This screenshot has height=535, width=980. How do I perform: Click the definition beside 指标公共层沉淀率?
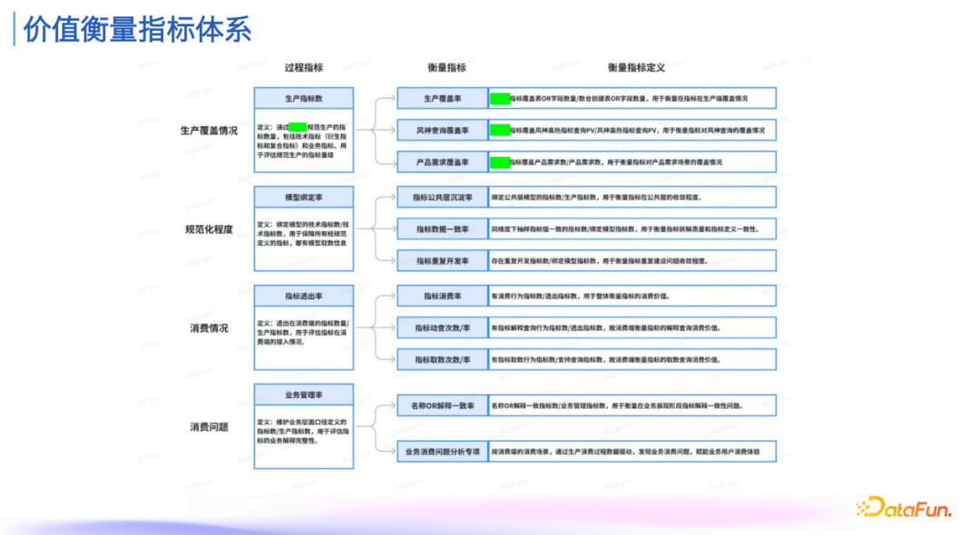pyautogui.click(x=632, y=197)
